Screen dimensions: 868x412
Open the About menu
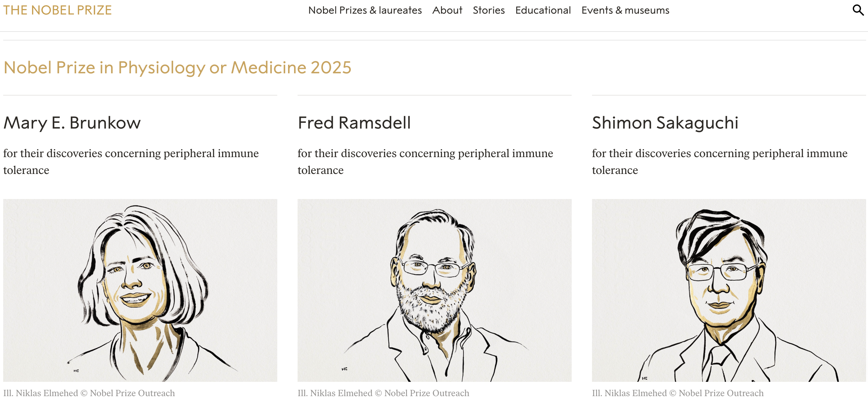coord(447,10)
